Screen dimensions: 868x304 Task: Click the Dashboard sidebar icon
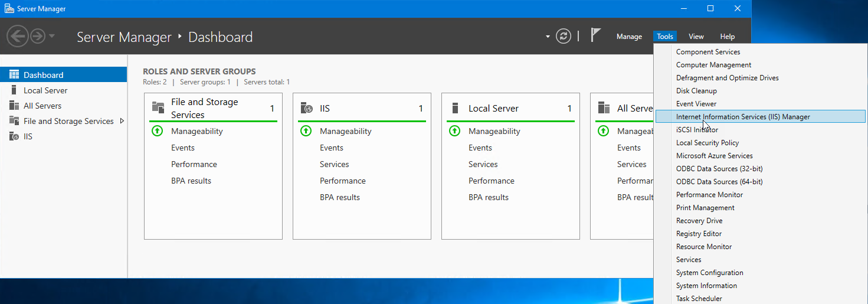(14, 75)
